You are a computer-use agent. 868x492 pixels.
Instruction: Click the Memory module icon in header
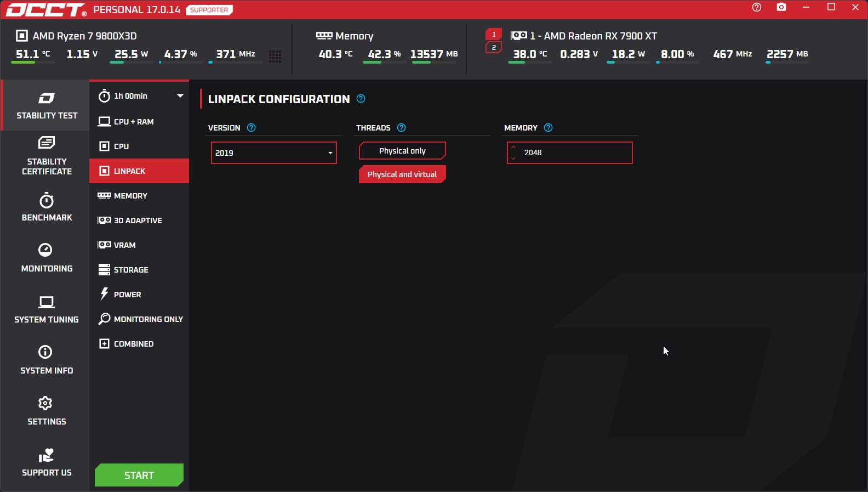pos(324,36)
